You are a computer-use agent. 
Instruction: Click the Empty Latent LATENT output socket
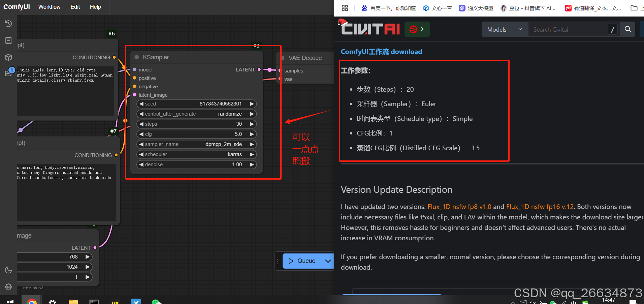pyautogui.click(x=95, y=248)
